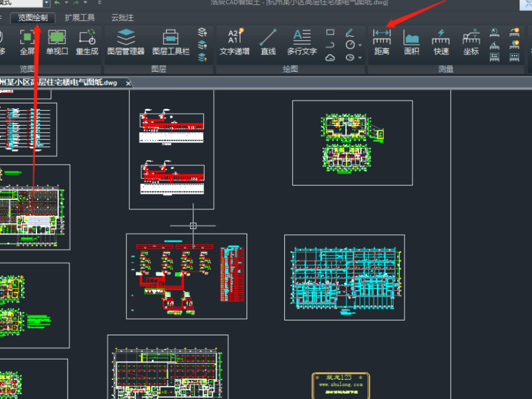The width and height of the screenshot is (532, 399).
Task: Switch to the 云批注 ribbon tab
Action: coord(123,17)
